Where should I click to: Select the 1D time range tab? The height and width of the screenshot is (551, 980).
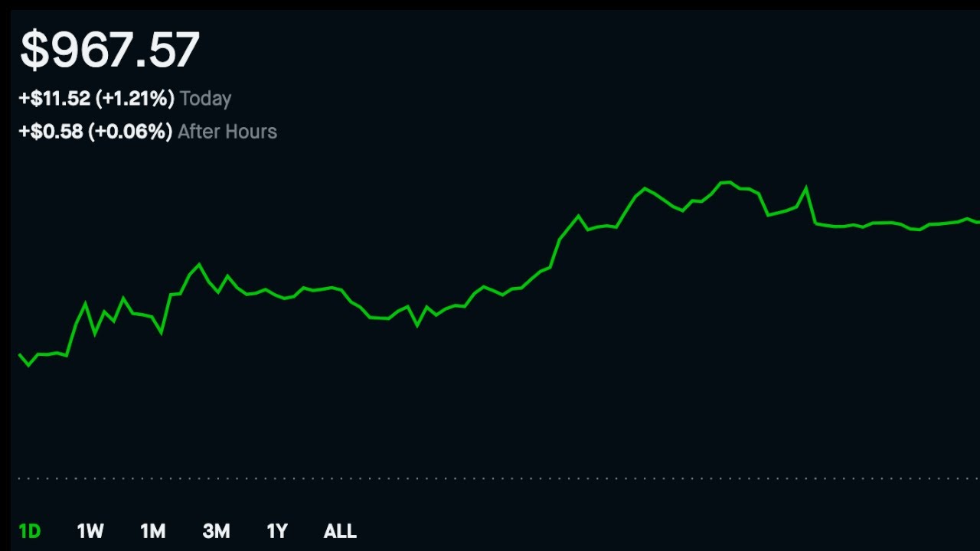[x=29, y=531]
